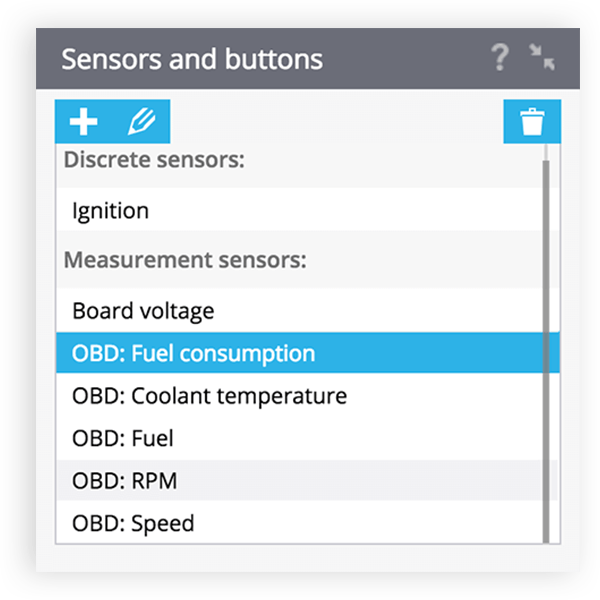Viewport: 600px width, 600px height.
Task: Add a new sensor with plus icon
Action: 83,122
